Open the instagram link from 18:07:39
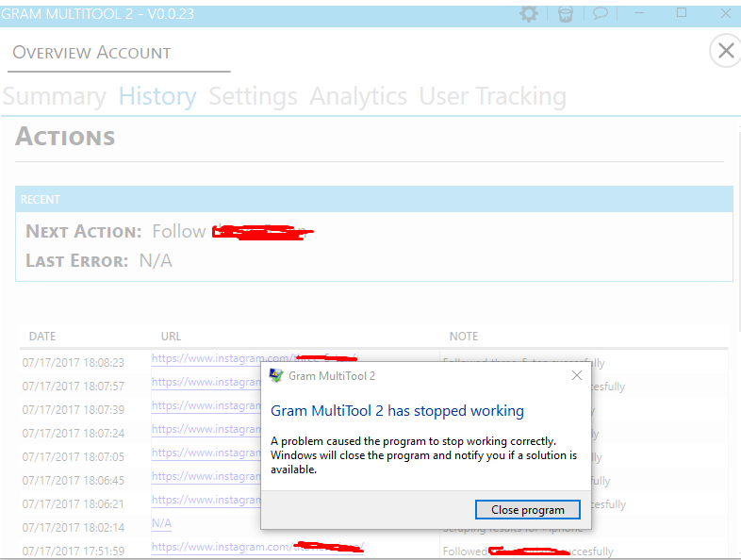Screen dimensions: 741x560 point(206,405)
